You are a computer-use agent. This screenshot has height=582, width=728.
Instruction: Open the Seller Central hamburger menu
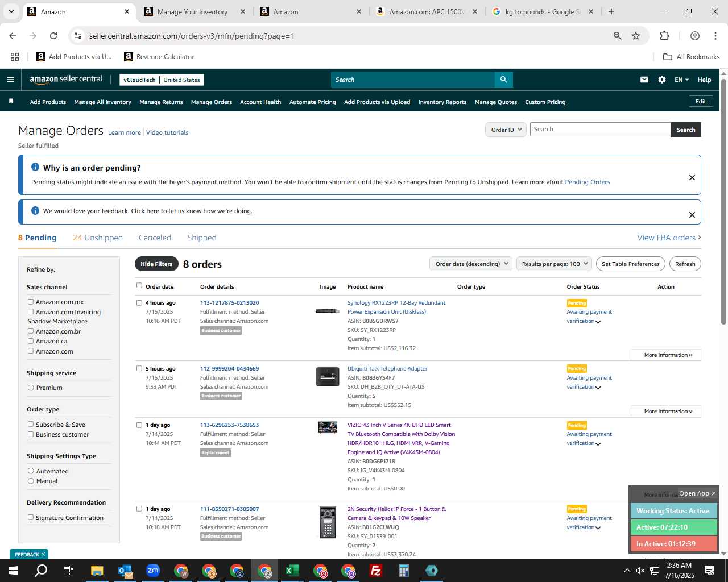tap(11, 80)
